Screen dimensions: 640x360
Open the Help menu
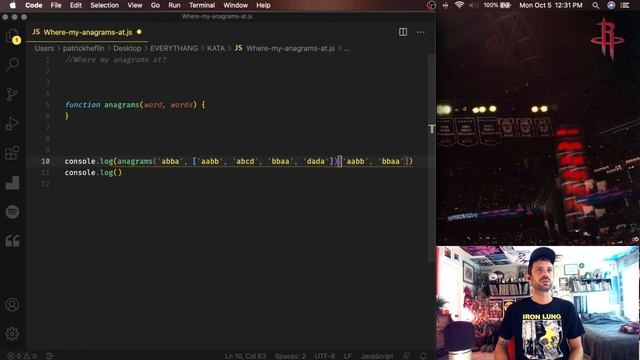263,5
